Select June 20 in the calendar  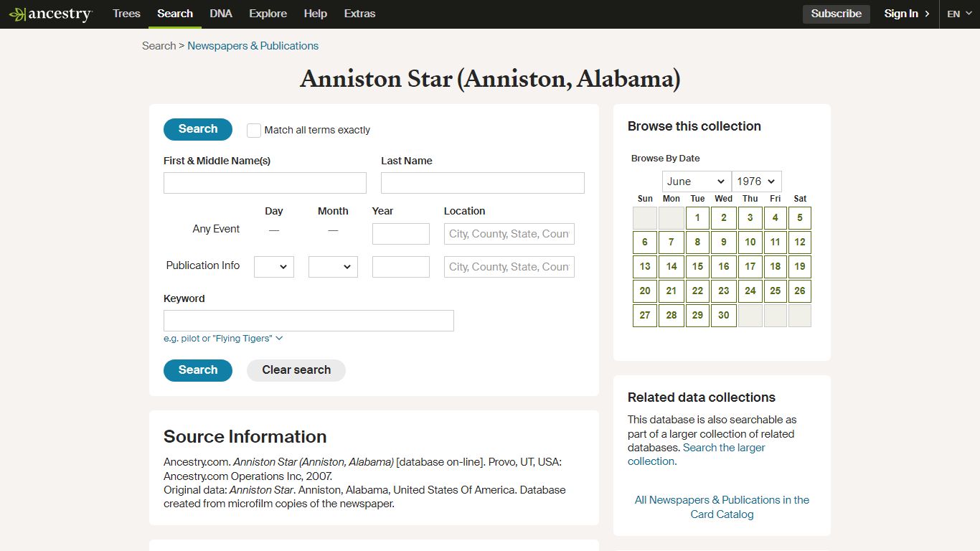645,291
